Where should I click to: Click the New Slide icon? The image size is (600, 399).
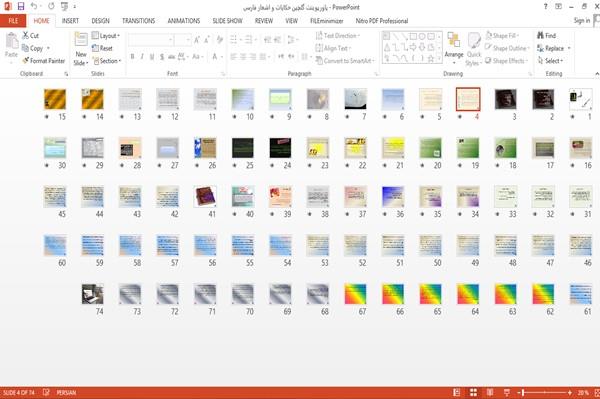click(81, 40)
